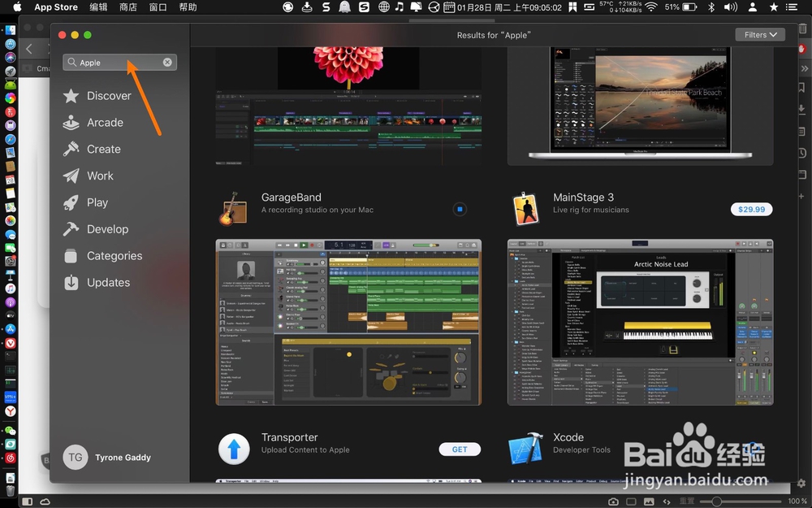Image resolution: width=812 pixels, height=508 pixels.
Task: Click the Transporter title text
Action: (290, 437)
